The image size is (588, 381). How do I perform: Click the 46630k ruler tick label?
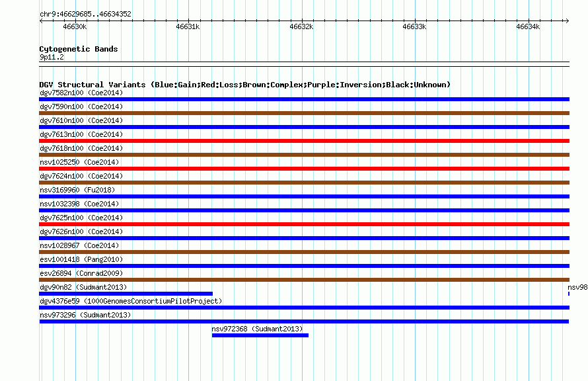tap(75, 26)
